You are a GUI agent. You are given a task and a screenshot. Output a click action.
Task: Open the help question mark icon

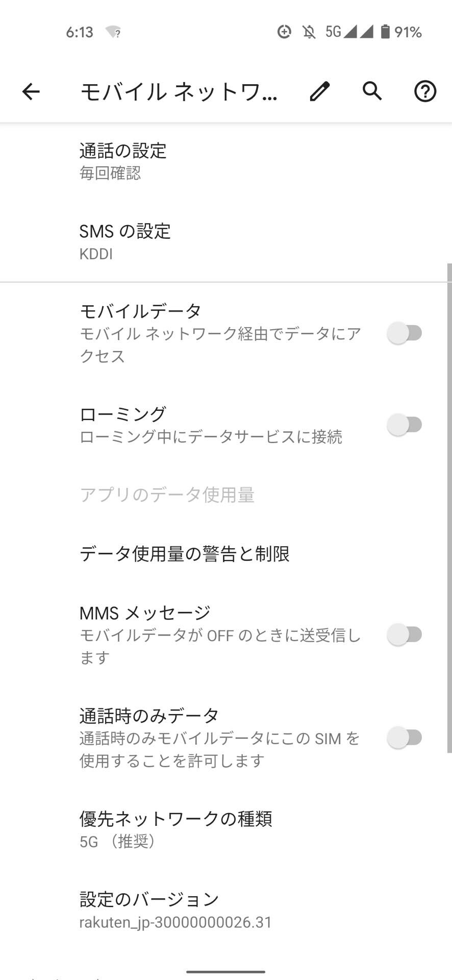pos(425,92)
